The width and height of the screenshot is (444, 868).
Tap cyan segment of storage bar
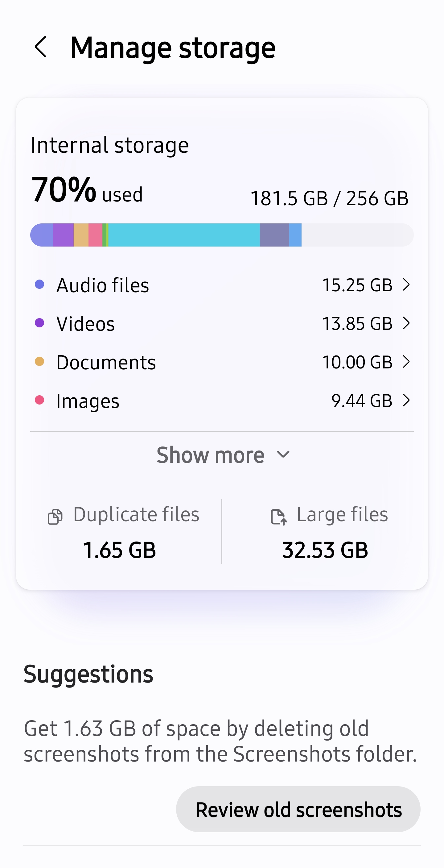tap(184, 235)
